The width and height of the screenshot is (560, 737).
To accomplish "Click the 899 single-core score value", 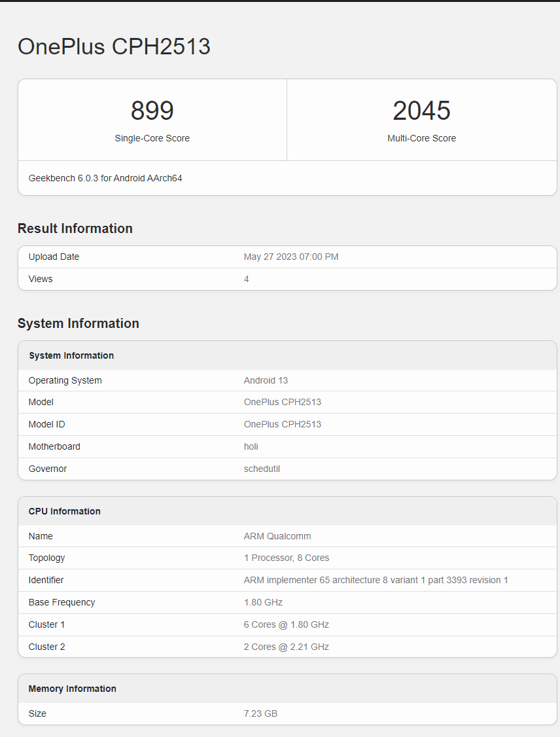I will pyautogui.click(x=152, y=111).
